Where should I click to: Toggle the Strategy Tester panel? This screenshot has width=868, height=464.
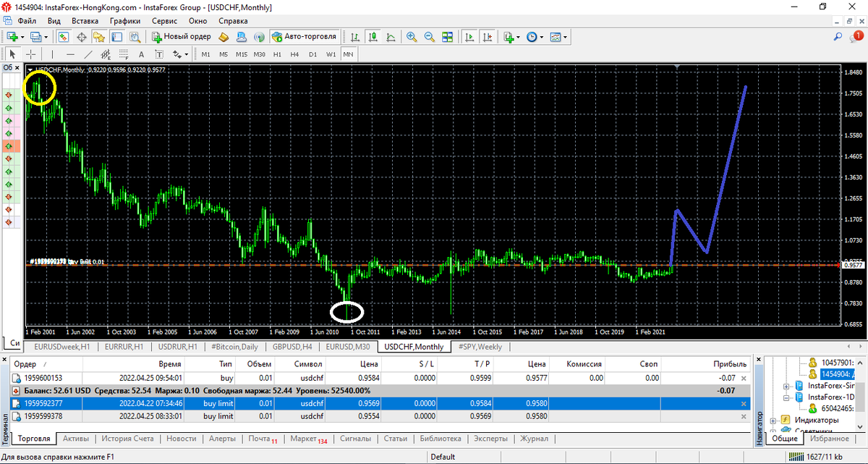[135, 36]
